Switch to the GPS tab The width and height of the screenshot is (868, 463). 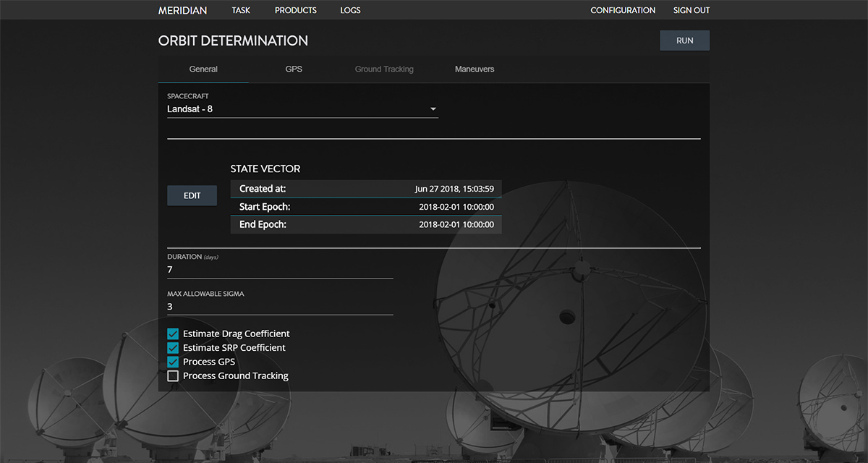point(294,69)
